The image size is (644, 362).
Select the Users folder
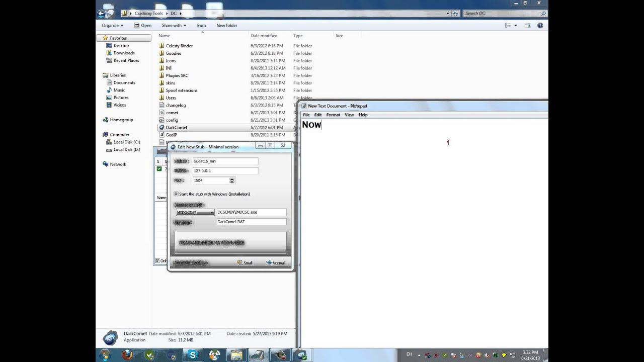tap(168, 98)
